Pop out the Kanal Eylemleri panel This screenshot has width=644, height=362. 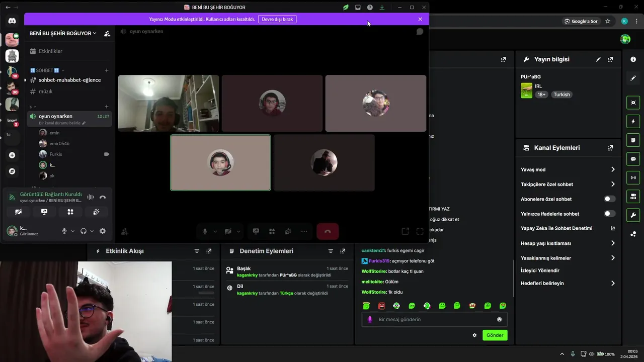610,148
